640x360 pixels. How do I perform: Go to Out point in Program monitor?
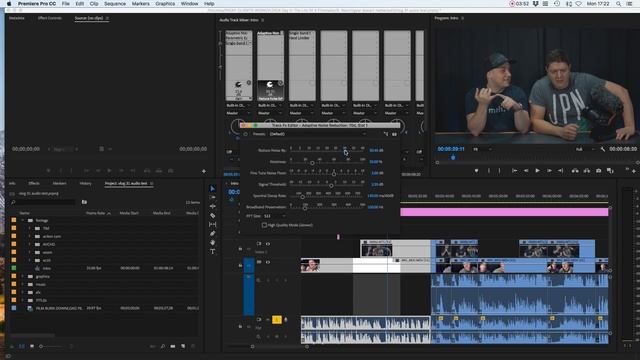561,171
